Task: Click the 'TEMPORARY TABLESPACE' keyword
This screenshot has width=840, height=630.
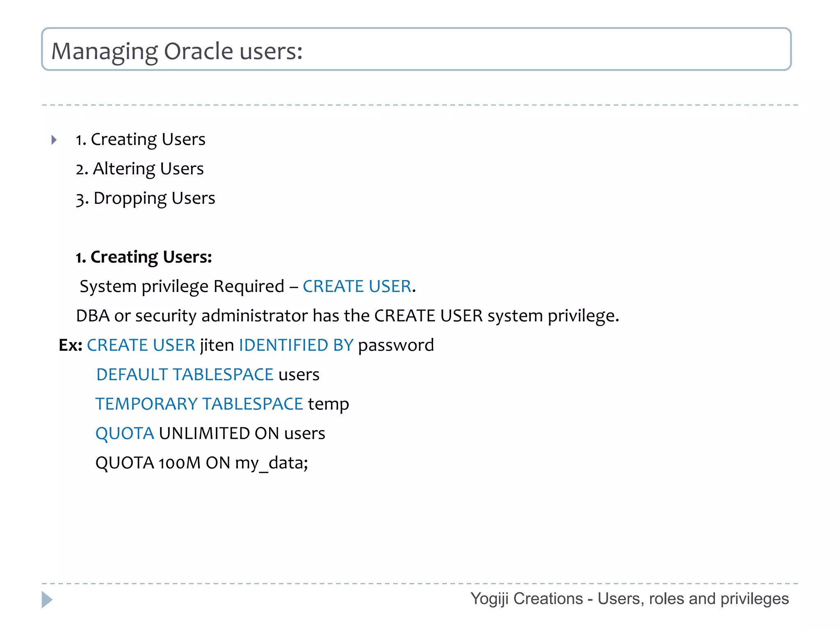Action: [199, 404]
